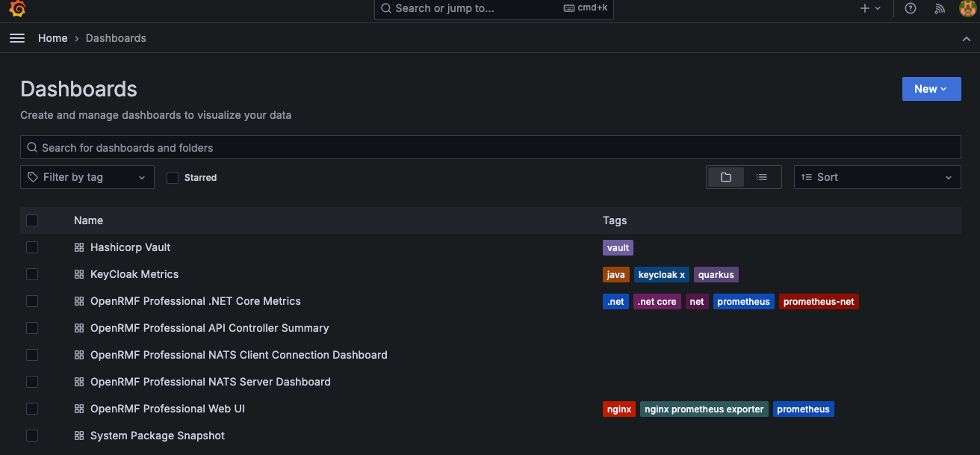The width and height of the screenshot is (980, 455).
Task: Open the help question mark icon
Action: (x=911, y=9)
